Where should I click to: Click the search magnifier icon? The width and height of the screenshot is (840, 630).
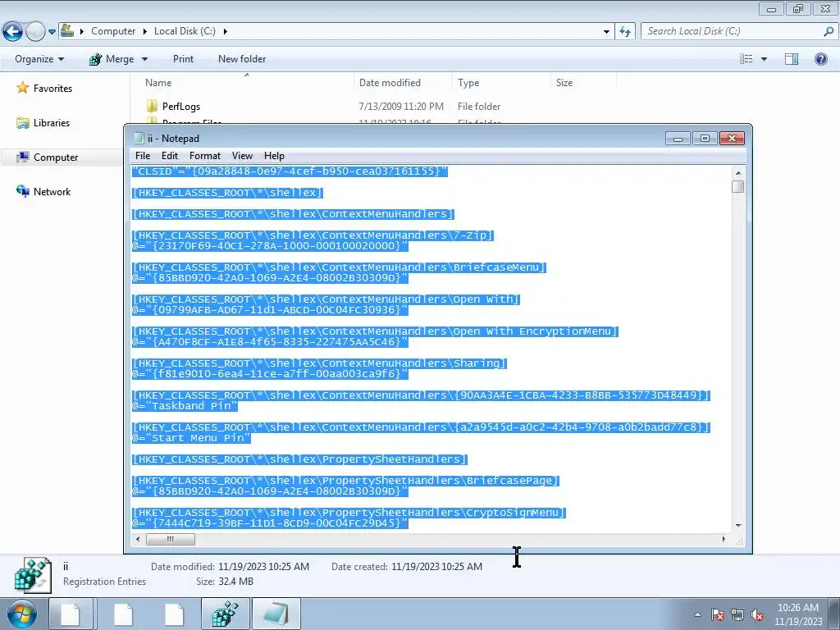tap(829, 31)
